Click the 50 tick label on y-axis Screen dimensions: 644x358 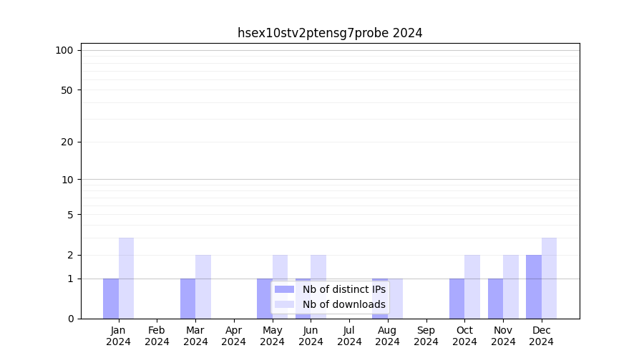point(67,90)
